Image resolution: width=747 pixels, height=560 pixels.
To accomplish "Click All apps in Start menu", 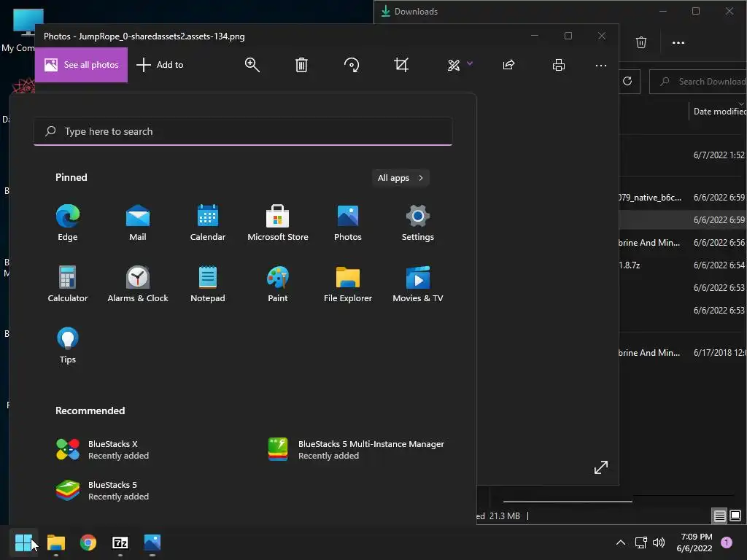I will [x=400, y=178].
